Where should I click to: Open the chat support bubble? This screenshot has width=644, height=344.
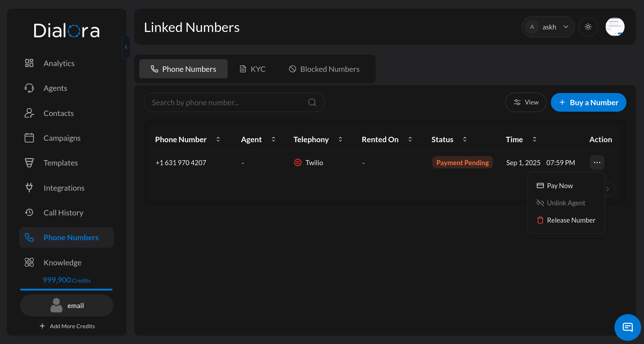click(x=627, y=327)
